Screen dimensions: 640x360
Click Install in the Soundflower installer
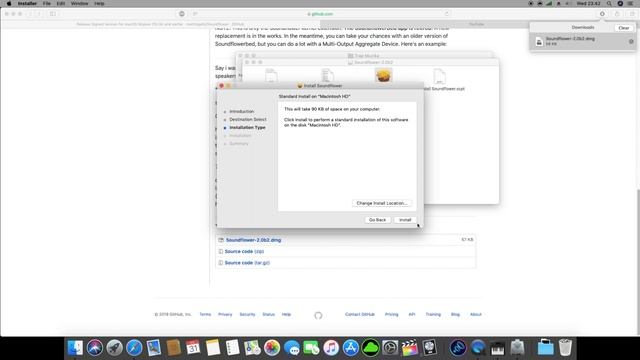[405, 220]
